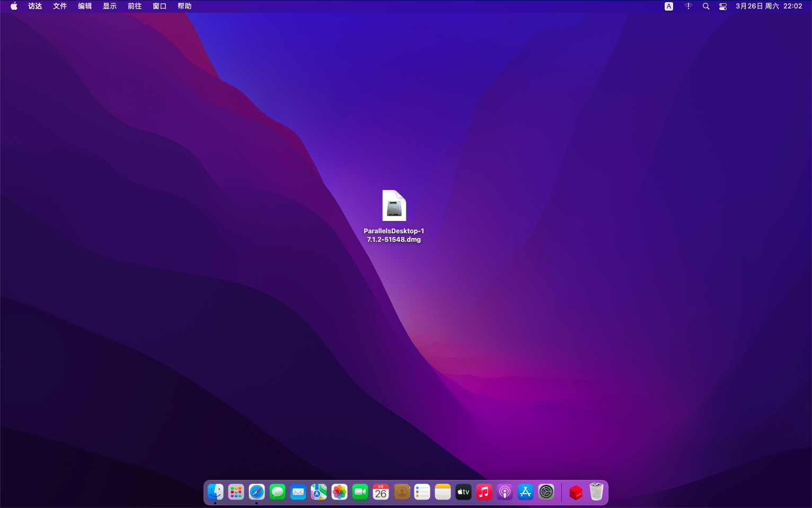812x508 pixels.
Task: Launch FaceTime from the Dock
Action: (x=360, y=492)
